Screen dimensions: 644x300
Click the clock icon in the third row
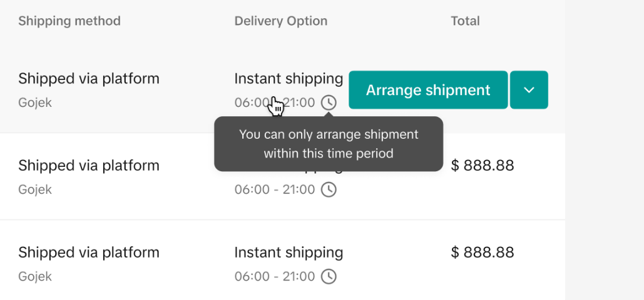329,276
